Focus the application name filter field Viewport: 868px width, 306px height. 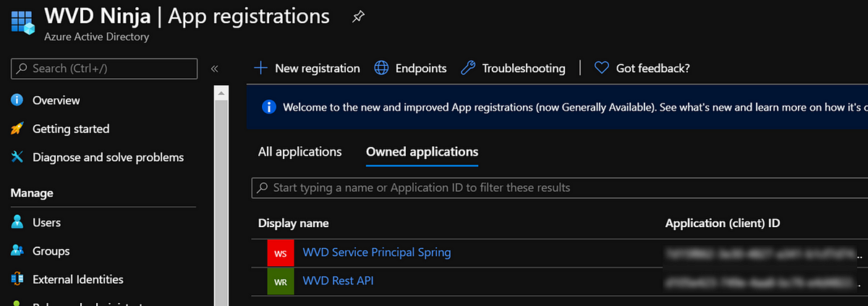(559, 187)
